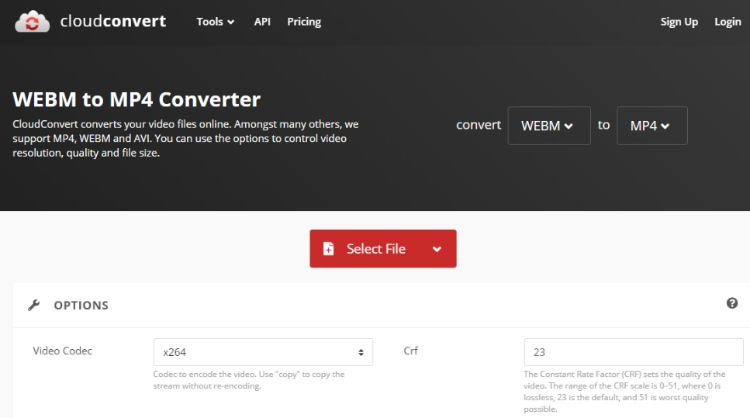Open the MP4 target format dropdown
The width and height of the screenshot is (750, 418).
(x=652, y=126)
